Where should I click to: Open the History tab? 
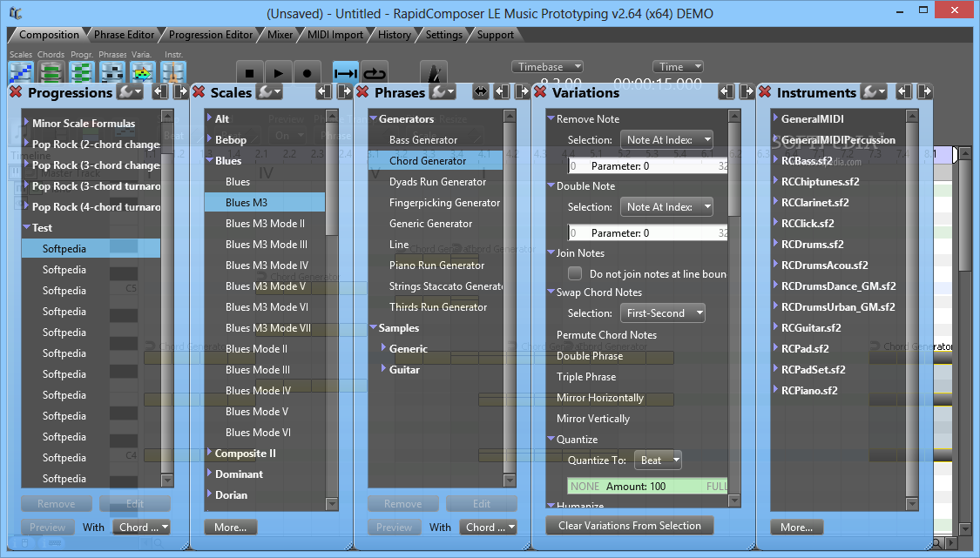pos(395,35)
